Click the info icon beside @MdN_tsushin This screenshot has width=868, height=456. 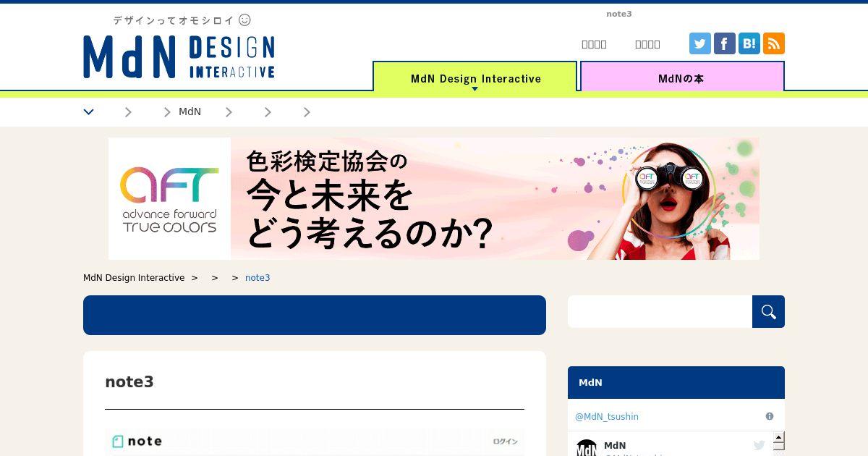pos(770,416)
